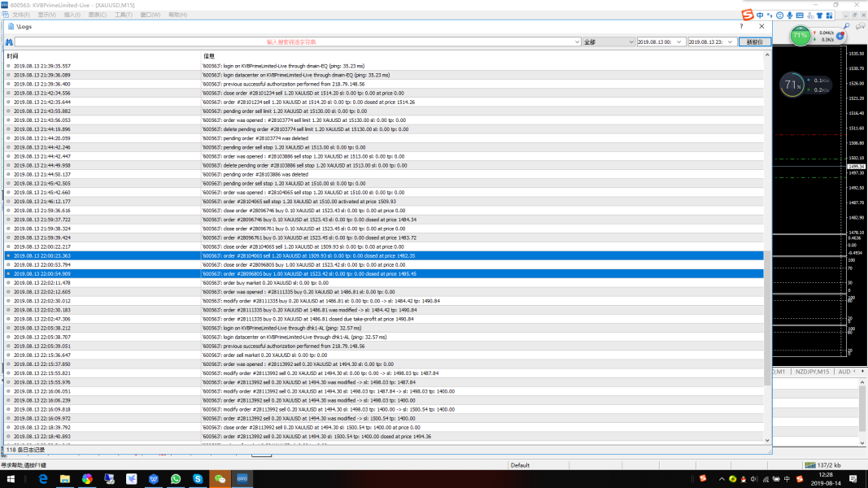Screen dimensions: 868x488
Task: Click the Sogou microphone voice input icon
Action: (x=789, y=15)
